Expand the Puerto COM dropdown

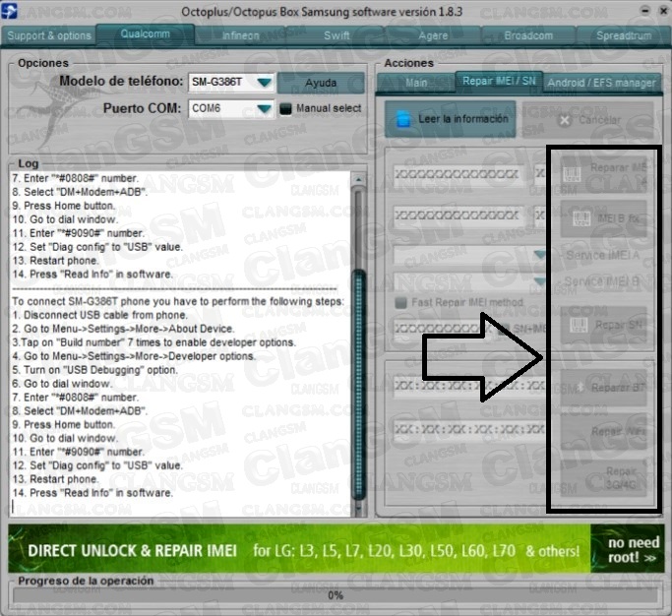[x=265, y=109]
